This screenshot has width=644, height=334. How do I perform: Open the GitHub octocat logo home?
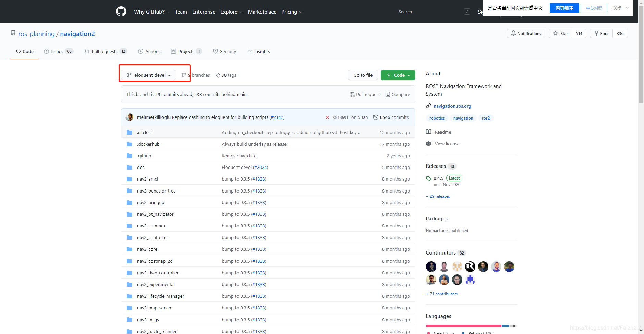point(121,12)
